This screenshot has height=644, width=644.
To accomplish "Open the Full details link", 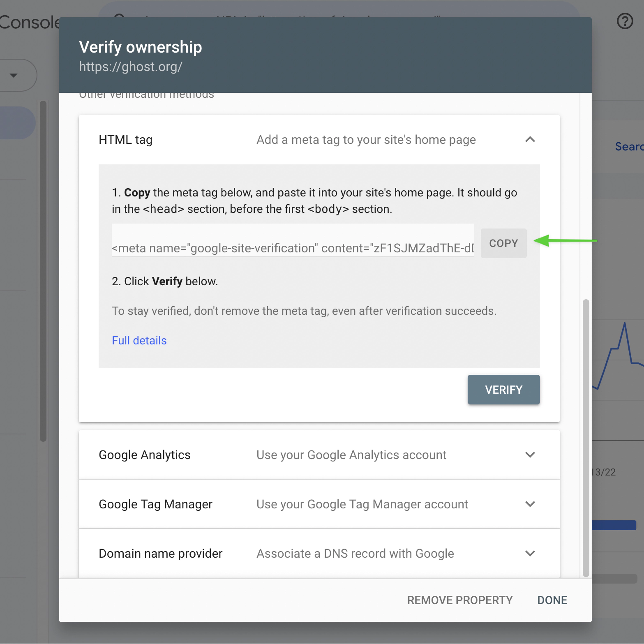I will 139,341.
